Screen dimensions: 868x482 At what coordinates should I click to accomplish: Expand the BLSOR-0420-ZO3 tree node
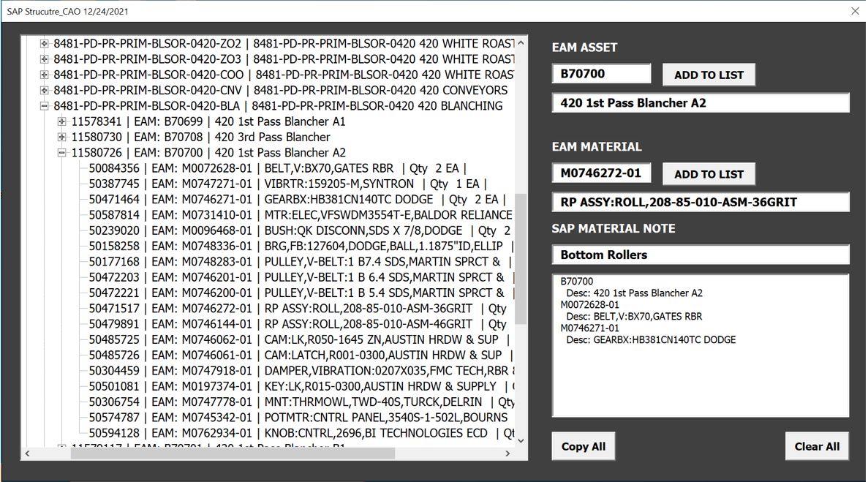tap(45, 59)
